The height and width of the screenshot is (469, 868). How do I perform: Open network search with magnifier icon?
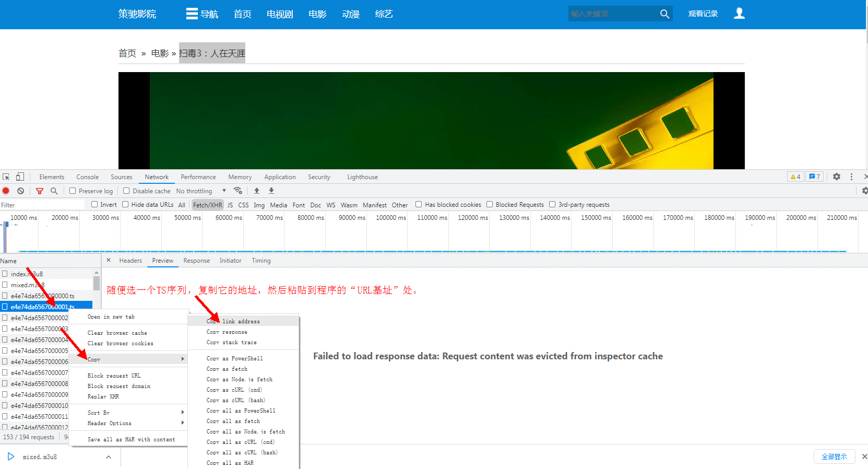click(54, 191)
